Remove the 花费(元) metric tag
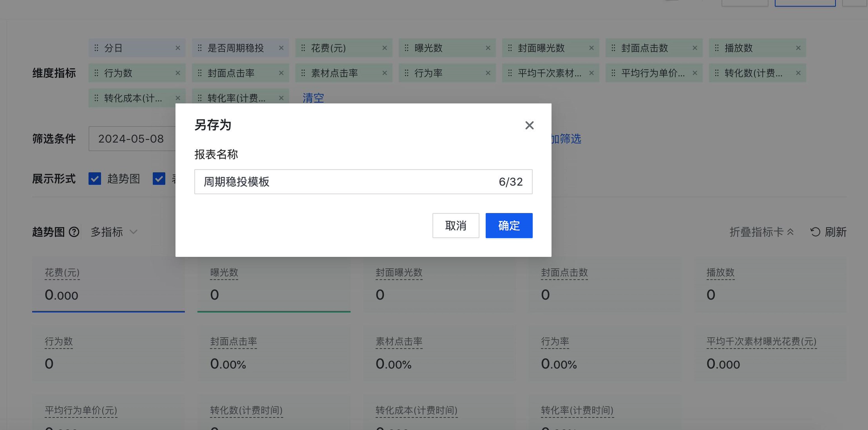The image size is (868, 430). tap(385, 47)
